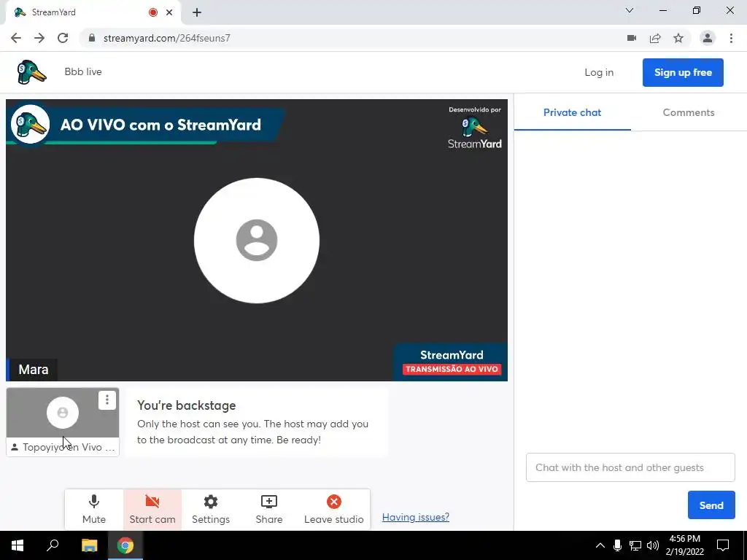Go forward in browser history
Image resolution: width=747 pixels, height=560 pixels.
click(x=39, y=38)
